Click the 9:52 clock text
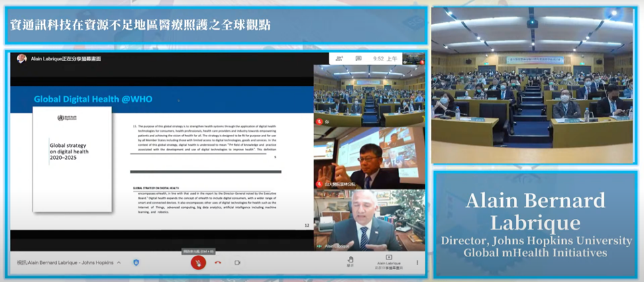 pos(385,59)
